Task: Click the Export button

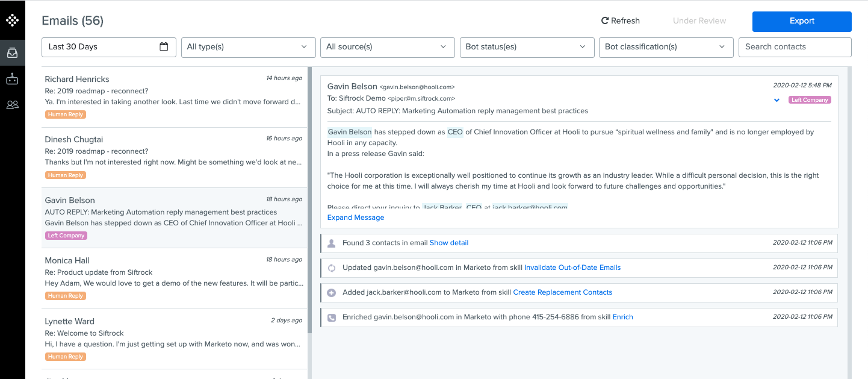Action: [802, 21]
